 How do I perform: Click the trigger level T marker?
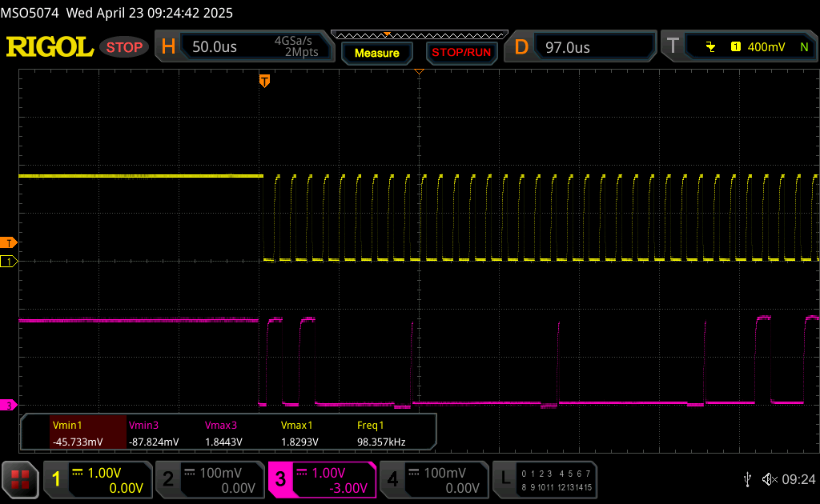(x=8, y=243)
